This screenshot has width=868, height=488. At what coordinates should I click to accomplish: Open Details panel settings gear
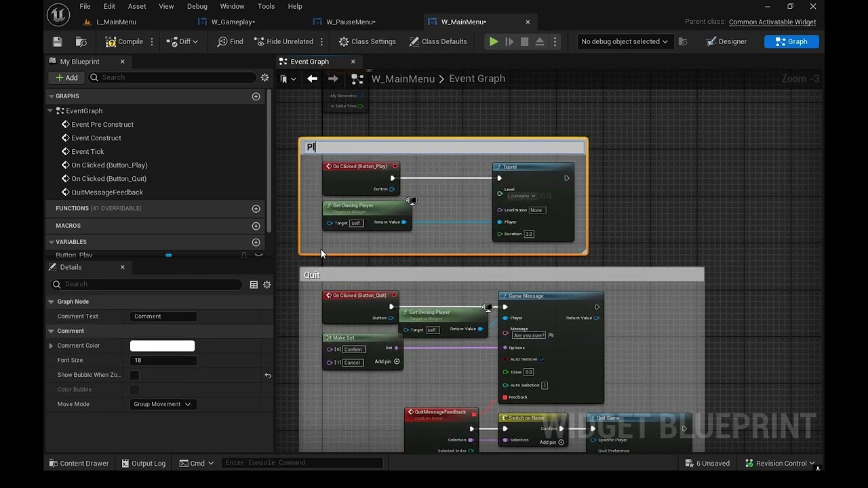(x=267, y=285)
